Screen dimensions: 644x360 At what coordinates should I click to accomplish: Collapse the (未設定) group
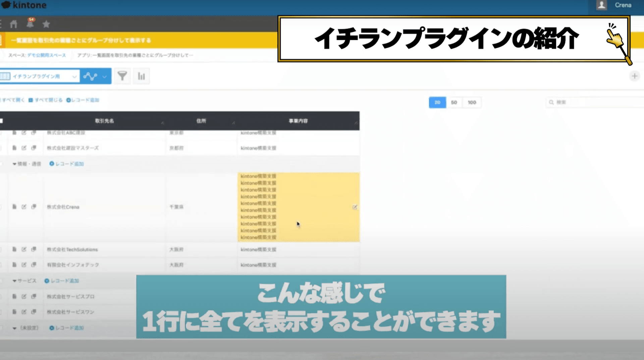tap(14, 328)
